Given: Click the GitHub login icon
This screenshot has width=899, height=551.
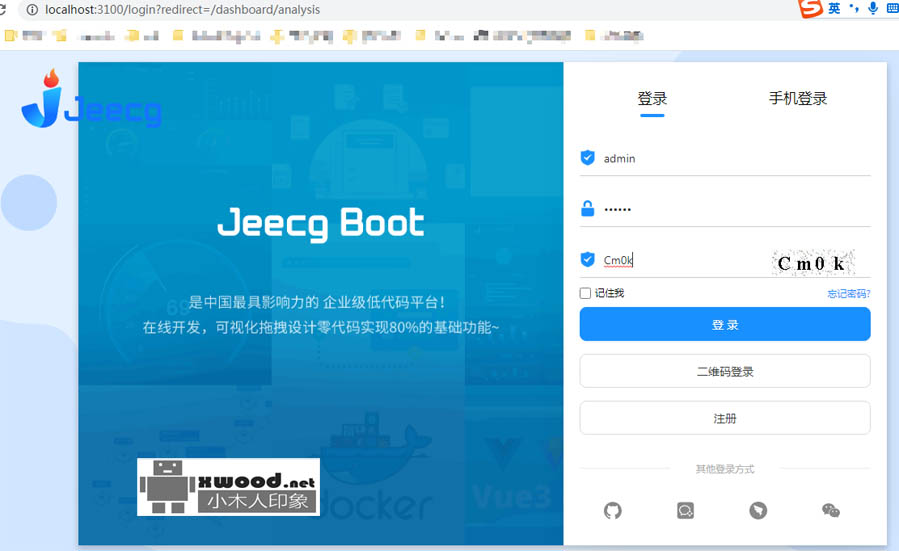Looking at the screenshot, I should (x=612, y=510).
